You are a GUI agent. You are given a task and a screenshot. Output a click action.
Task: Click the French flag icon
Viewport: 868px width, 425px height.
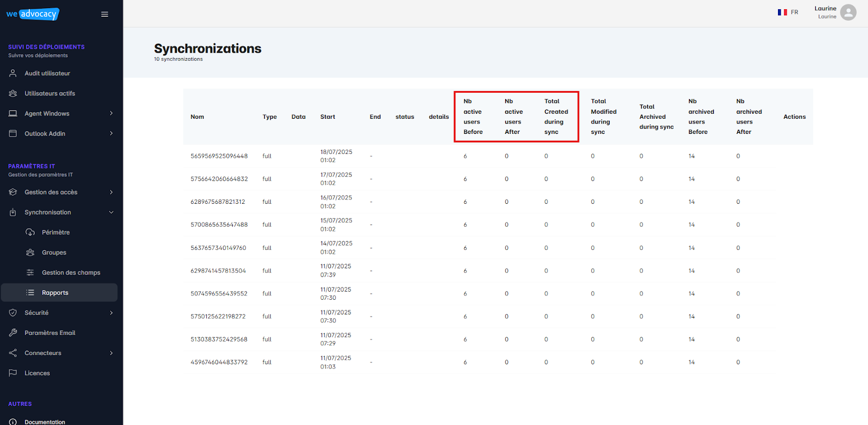(x=782, y=12)
